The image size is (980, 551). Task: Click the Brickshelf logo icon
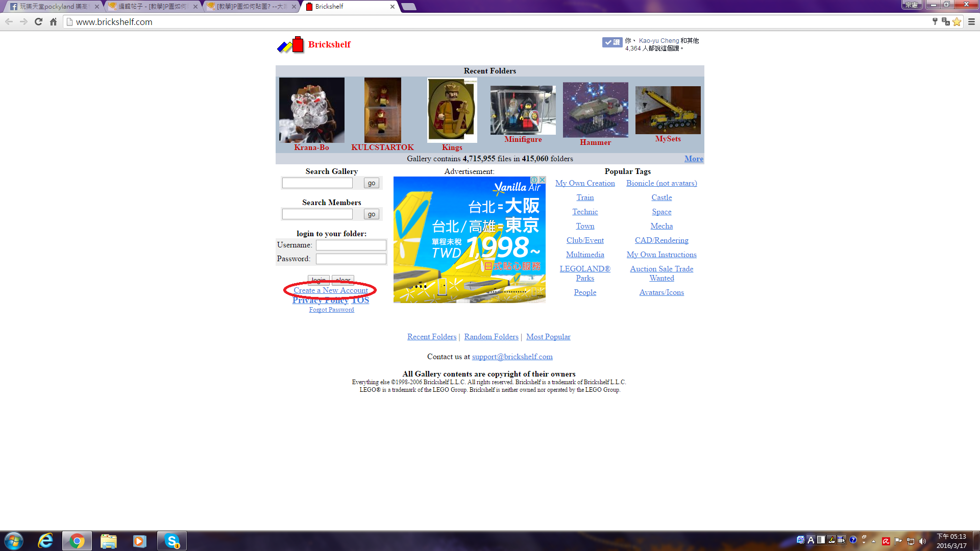(x=290, y=45)
